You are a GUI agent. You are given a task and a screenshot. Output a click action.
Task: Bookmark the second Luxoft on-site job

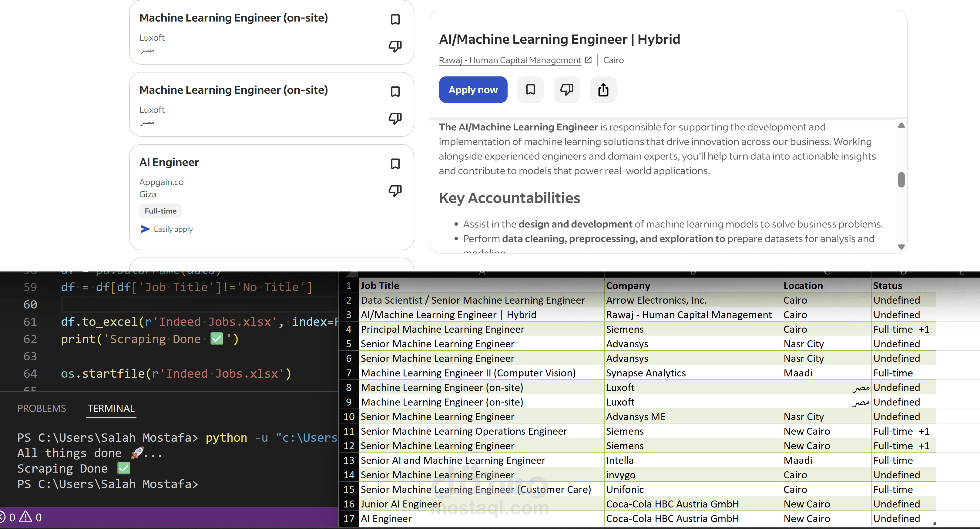pyautogui.click(x=396, y=91)
